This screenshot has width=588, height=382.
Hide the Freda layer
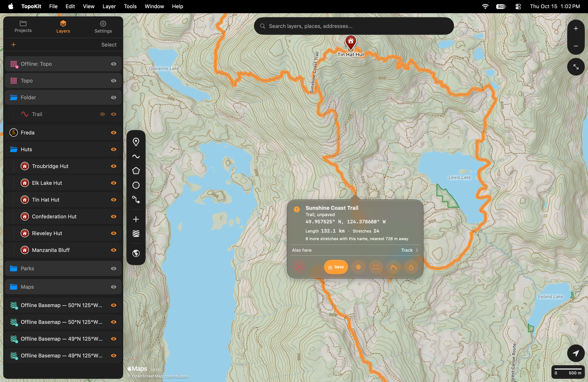[x=114, y=133]
